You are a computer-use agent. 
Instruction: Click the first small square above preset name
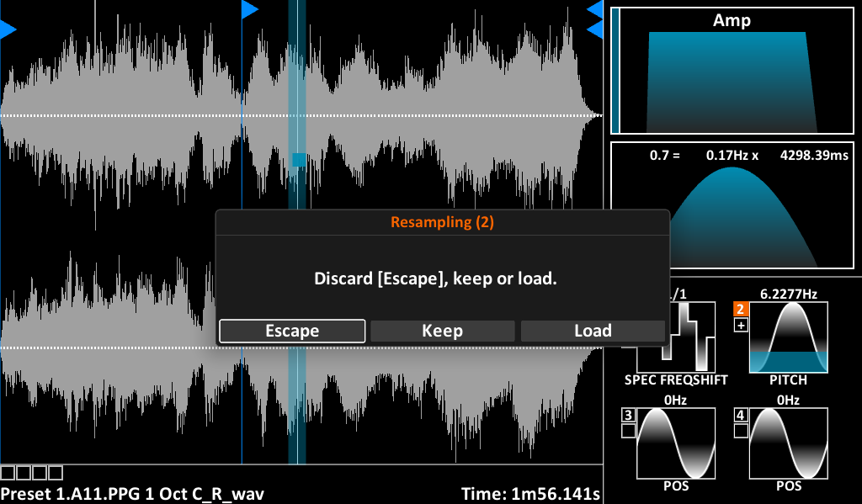click(7, 473)
